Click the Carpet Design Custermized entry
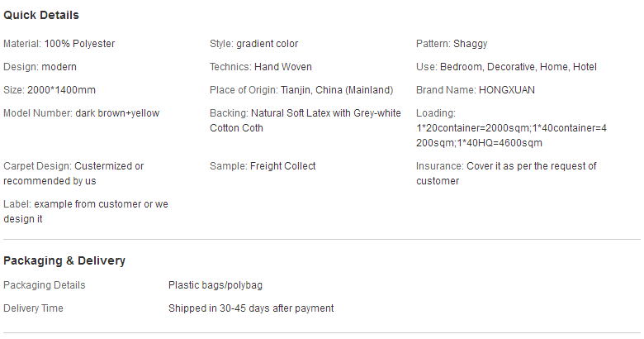 tap(73, 173)
